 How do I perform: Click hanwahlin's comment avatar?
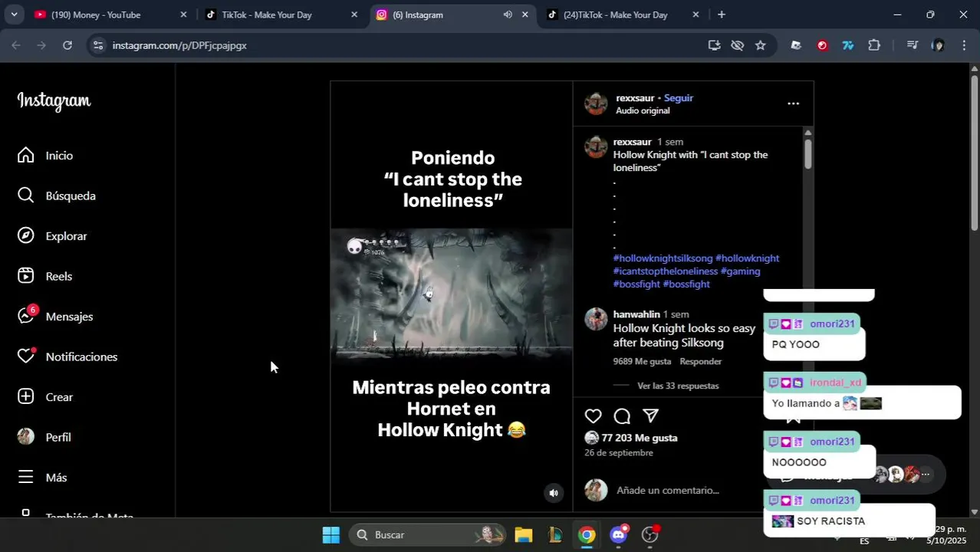(596, 319)
